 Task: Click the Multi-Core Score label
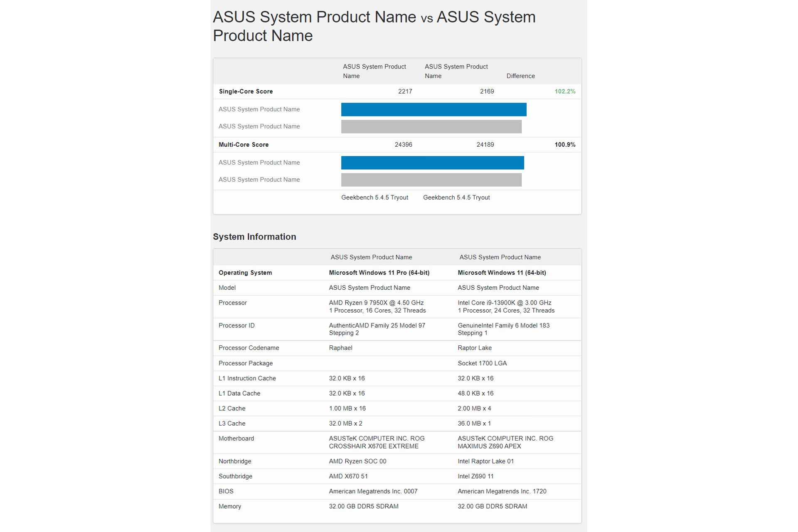(x=244, y=145)
